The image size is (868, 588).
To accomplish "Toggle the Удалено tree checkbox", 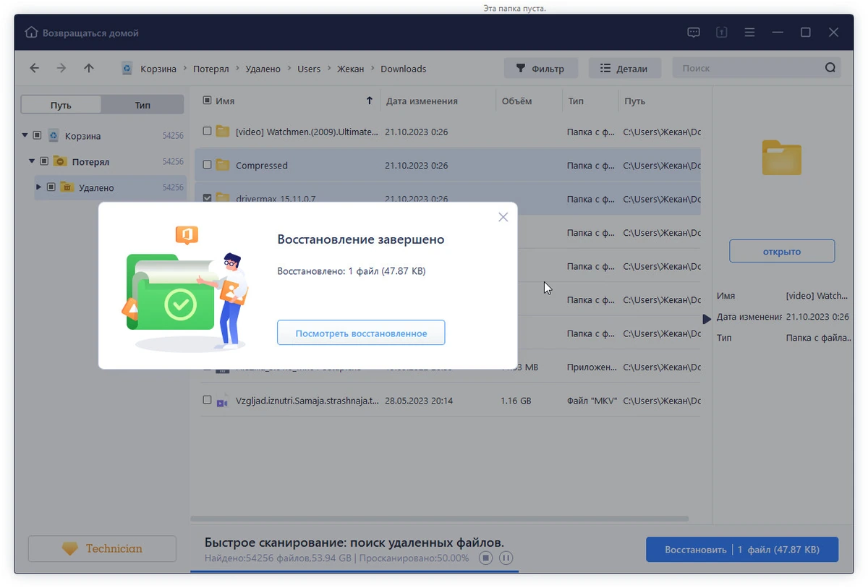I will tap(51, 187).
